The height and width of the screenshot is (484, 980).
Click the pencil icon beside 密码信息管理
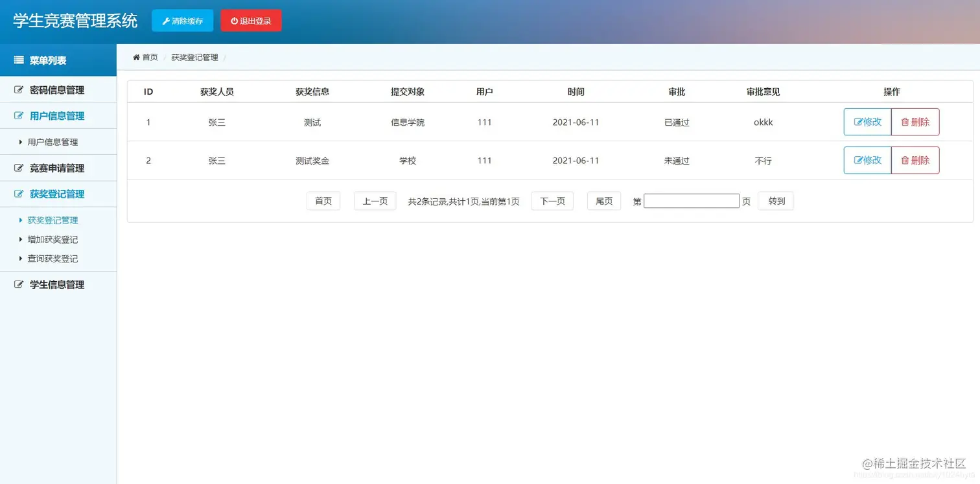tap(18, 90)
